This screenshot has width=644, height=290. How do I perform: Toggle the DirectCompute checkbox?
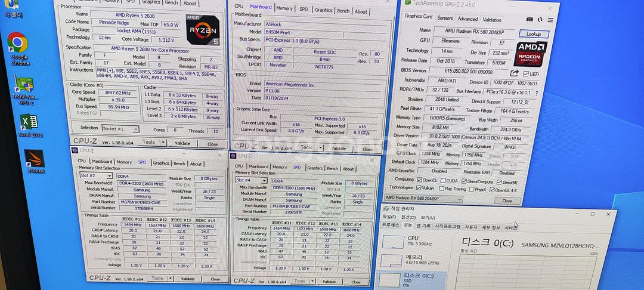click(464, 181)
